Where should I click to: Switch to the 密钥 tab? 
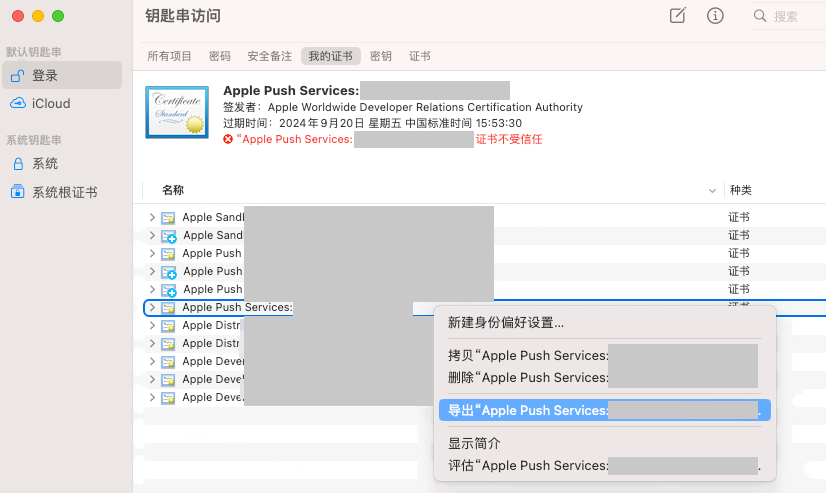(x=380, y=56)
